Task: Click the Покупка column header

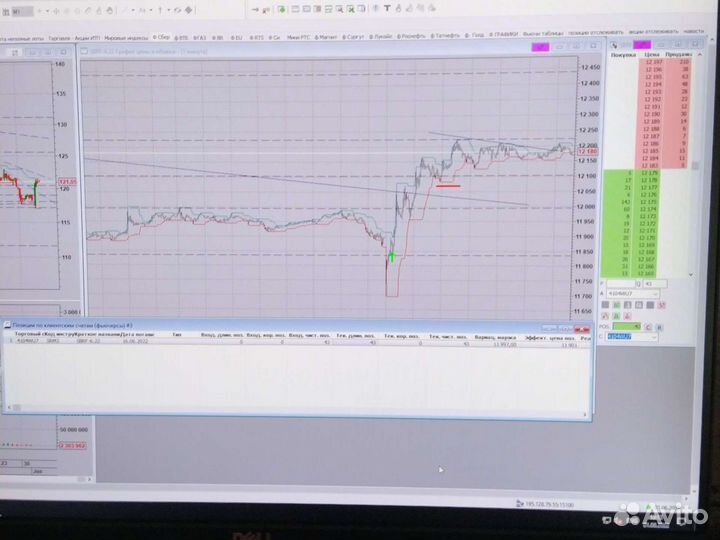Action: [620, 55]
